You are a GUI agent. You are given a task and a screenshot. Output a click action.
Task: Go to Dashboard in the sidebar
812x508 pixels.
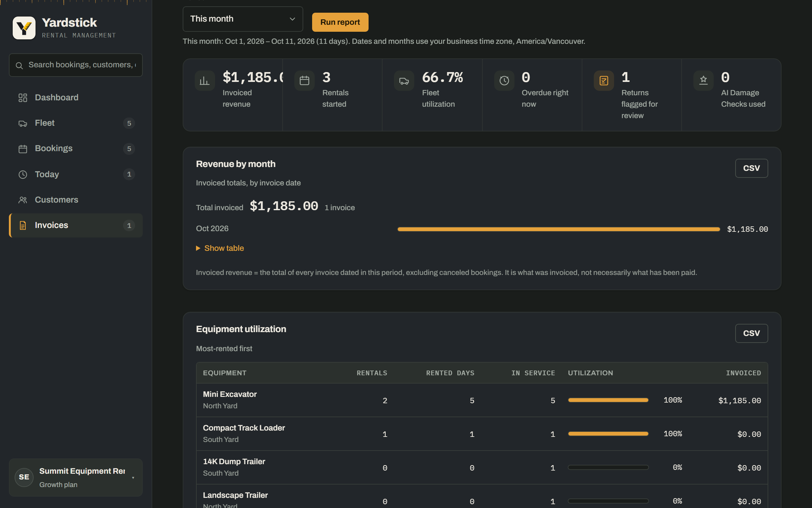[x=76, y=98]
